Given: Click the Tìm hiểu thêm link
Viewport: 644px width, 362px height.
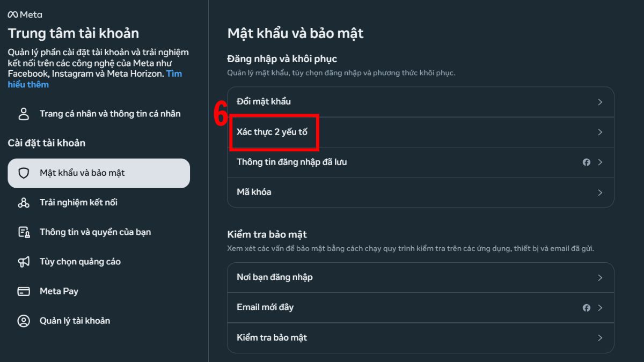Looking at the screenshot, I should (x=28, y=84).
